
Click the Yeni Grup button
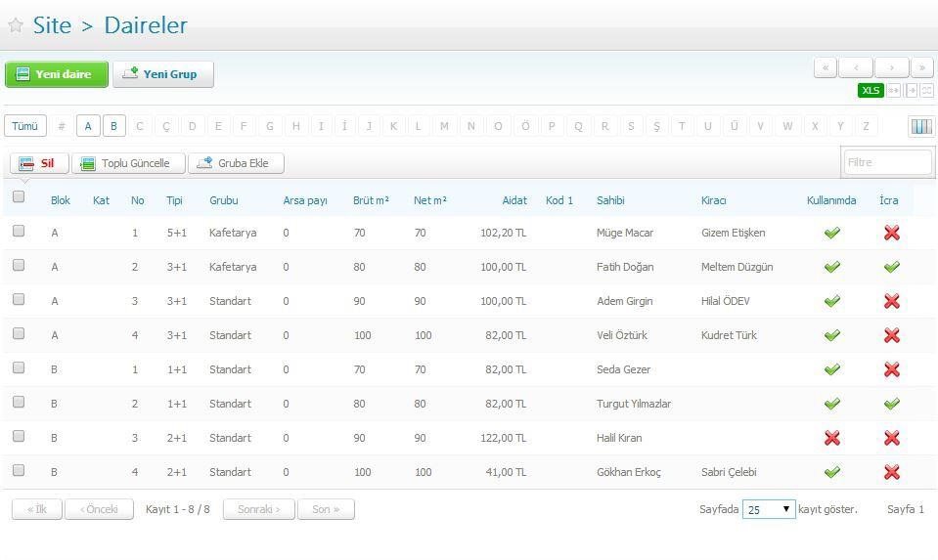[x=162, y=74]
